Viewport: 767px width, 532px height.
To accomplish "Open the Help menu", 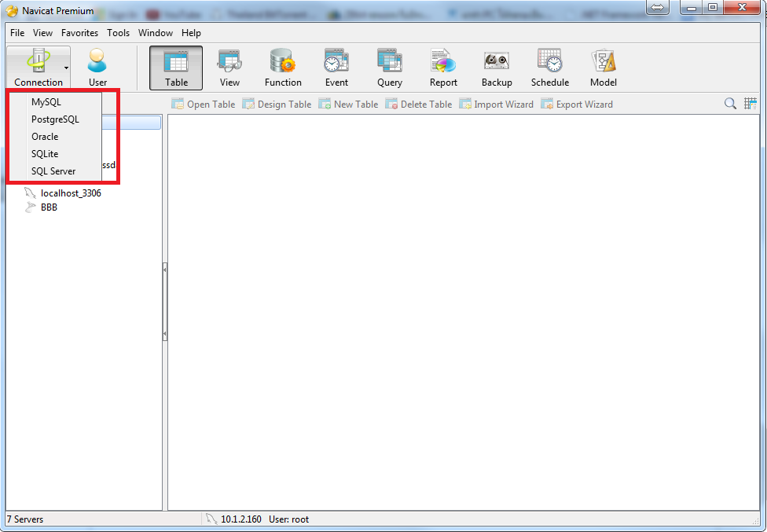I will [x=191, y=33].
